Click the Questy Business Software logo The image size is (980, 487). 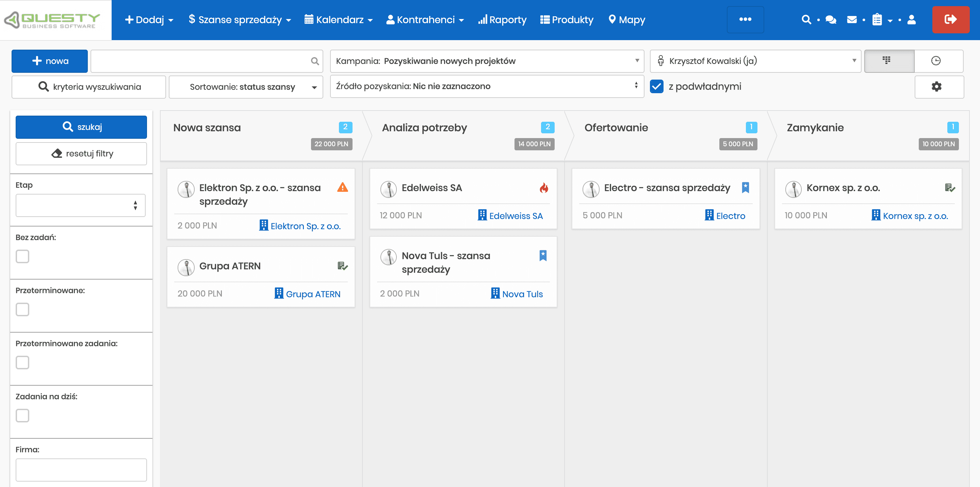(x=52, y=20)
